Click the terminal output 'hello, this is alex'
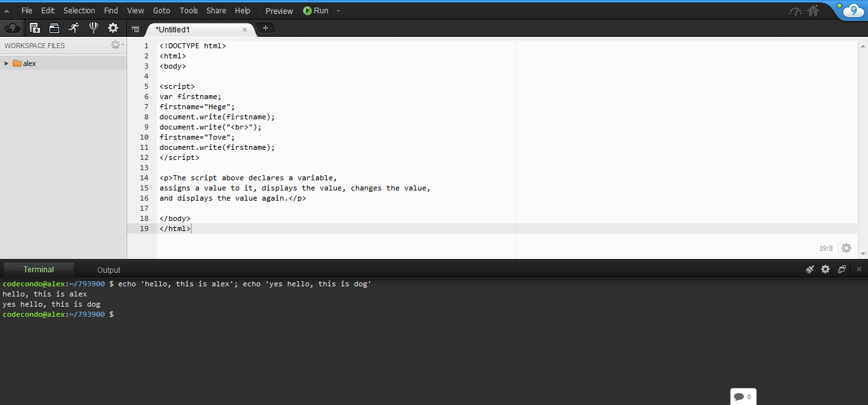868x405 pixels. [45, 294]
